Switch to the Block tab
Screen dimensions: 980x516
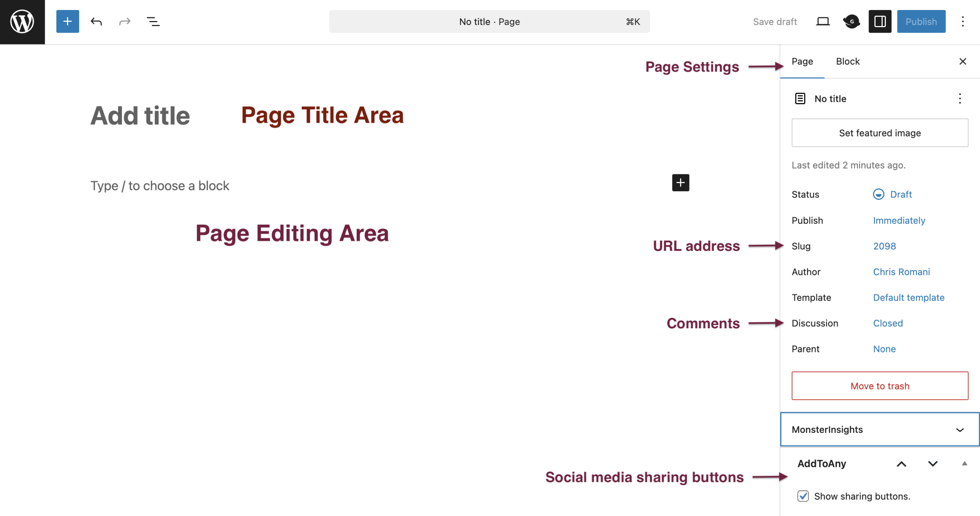(848, 61)
